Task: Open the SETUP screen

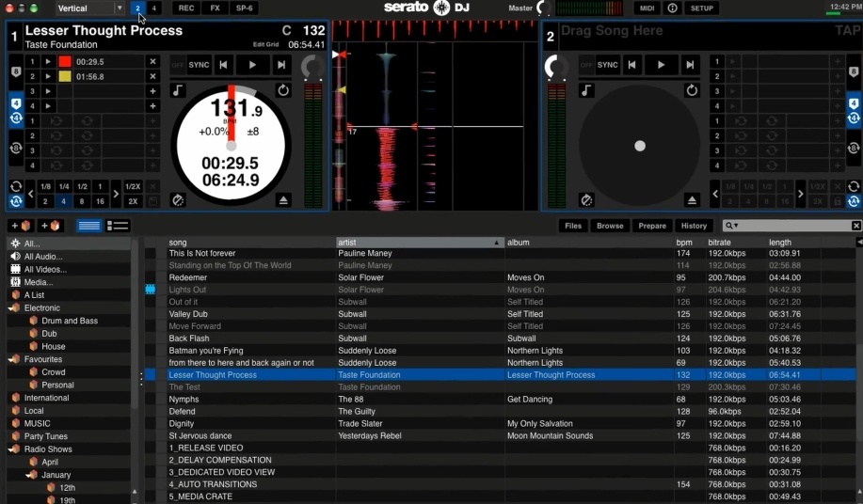Action: (x=702, y=8)
